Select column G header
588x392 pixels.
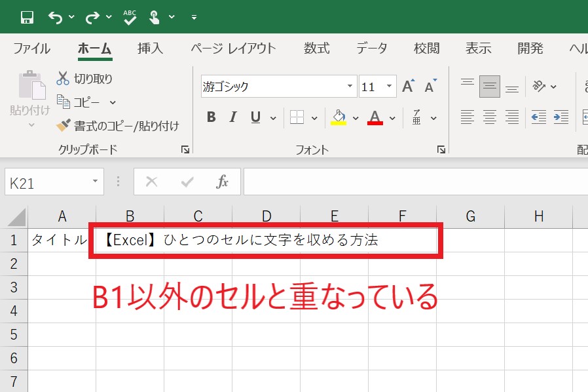click(471, 216)
